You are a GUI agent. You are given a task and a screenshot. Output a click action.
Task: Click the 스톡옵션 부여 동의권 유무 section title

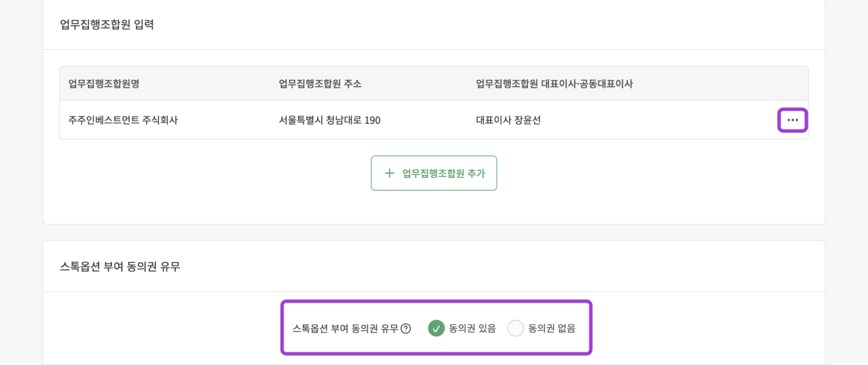coord(120,266)
